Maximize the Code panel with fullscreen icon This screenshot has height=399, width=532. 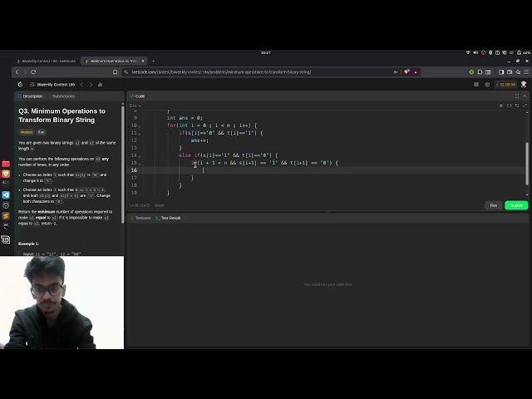point(517,96)
